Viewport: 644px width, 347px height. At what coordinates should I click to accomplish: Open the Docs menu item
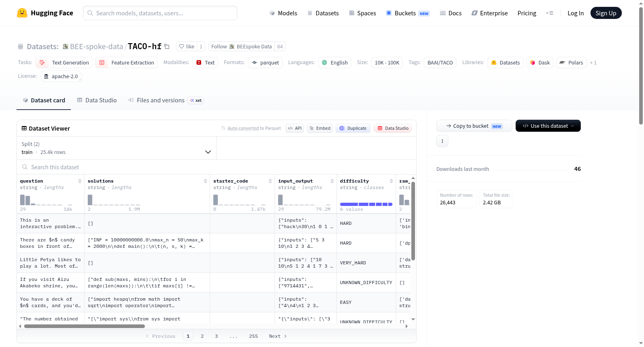[x=451, y=13]
